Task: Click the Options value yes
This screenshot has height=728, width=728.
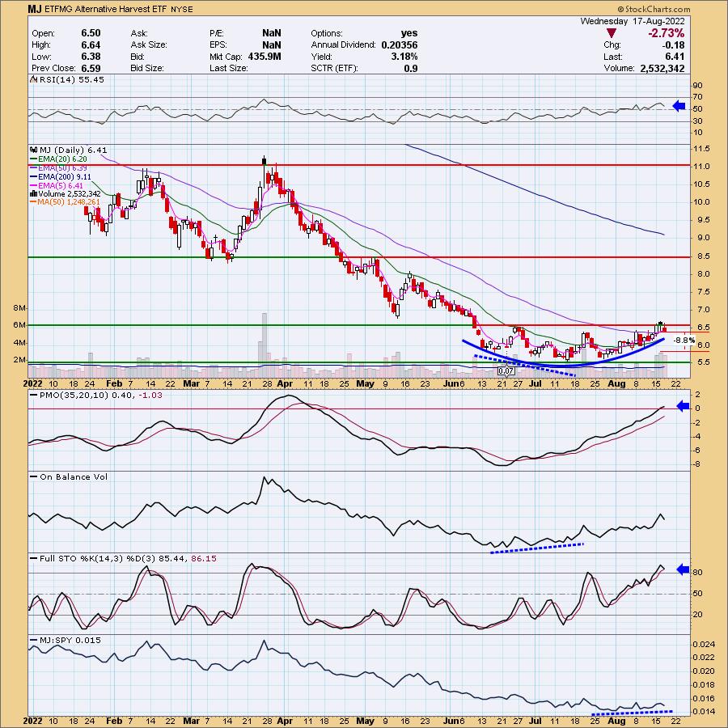Action: (x=409, y=33)
